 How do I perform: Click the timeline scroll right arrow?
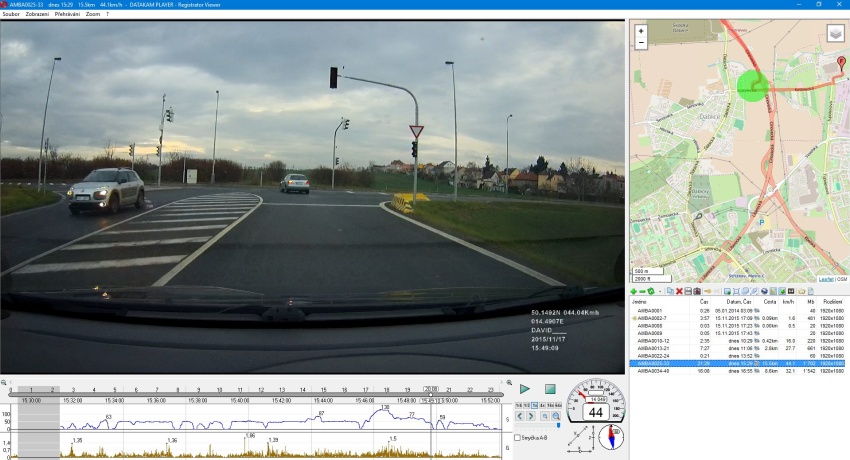point(501,383)
